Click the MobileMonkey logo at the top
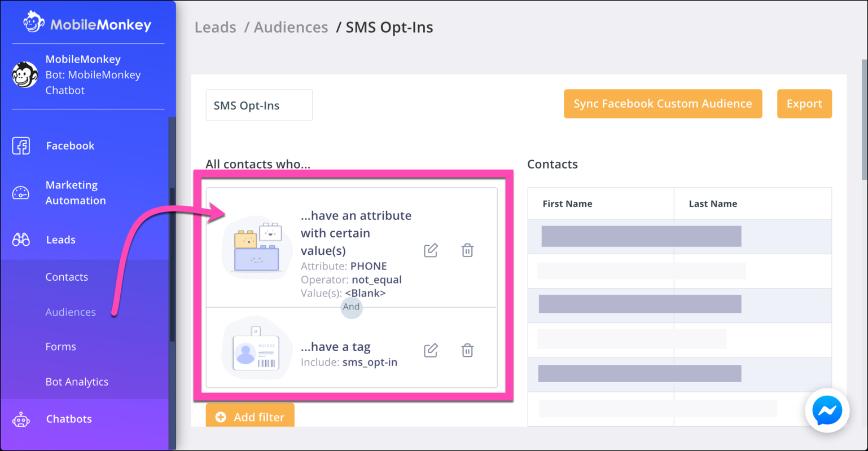The width and height of the screenshot is (868, 451). pyautogui.click(x=87, y=24)
